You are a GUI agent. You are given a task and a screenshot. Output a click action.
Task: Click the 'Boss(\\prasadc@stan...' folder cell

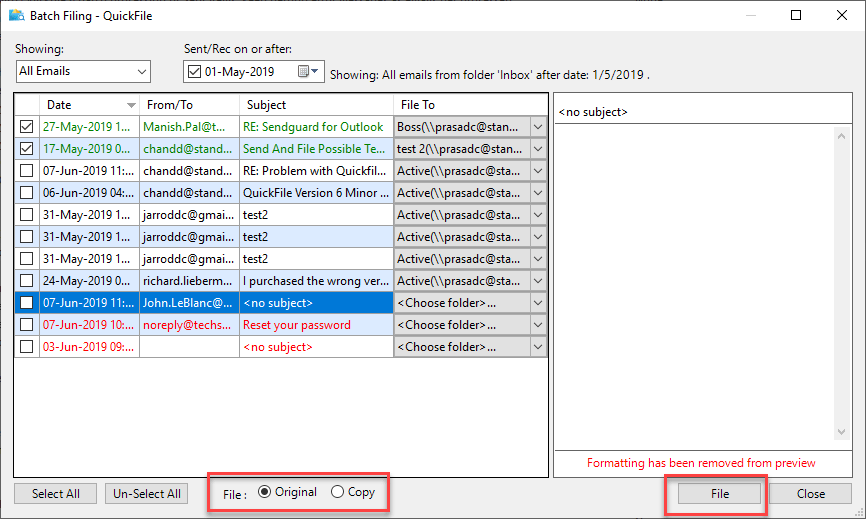462,127
